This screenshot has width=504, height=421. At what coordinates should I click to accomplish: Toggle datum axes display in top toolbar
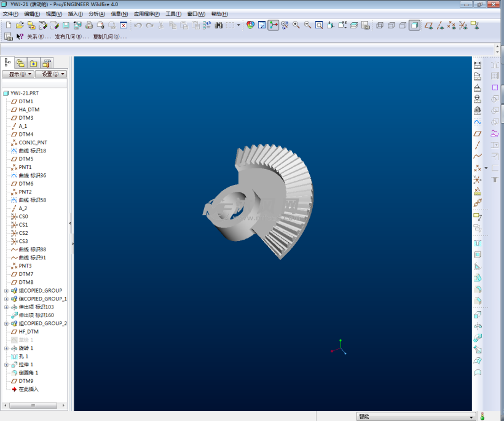[441, 25]
